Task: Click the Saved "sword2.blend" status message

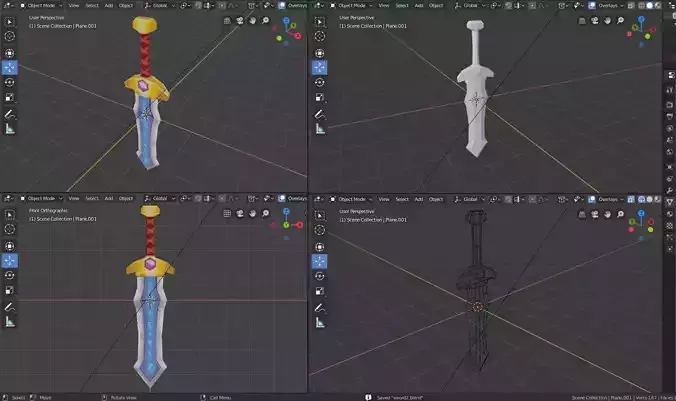Action: (400, 398)
